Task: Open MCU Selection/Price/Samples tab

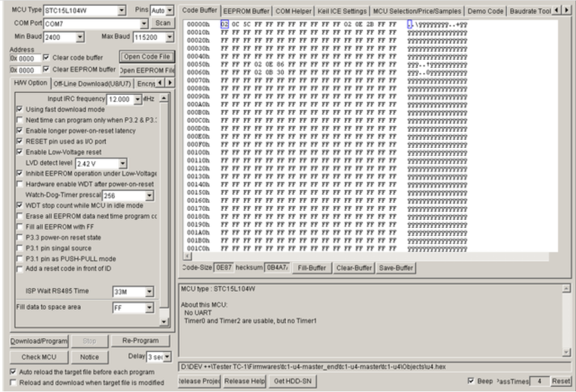Action: 417,11
